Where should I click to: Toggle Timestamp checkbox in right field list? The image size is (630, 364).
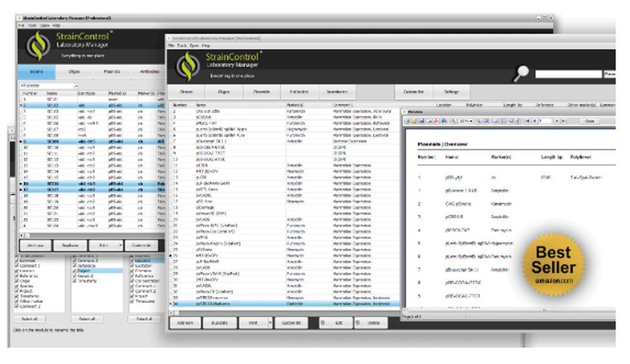132,301
